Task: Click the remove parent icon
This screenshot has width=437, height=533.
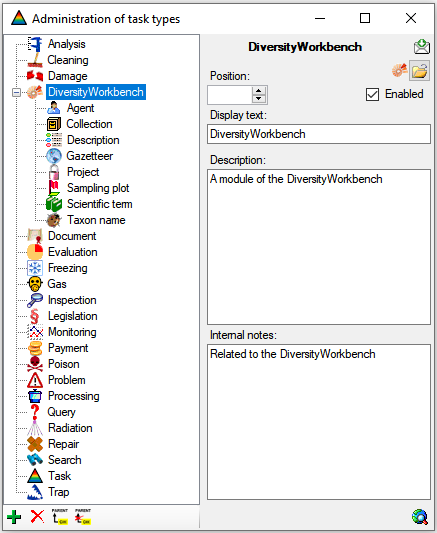Action: coord(83,517)
